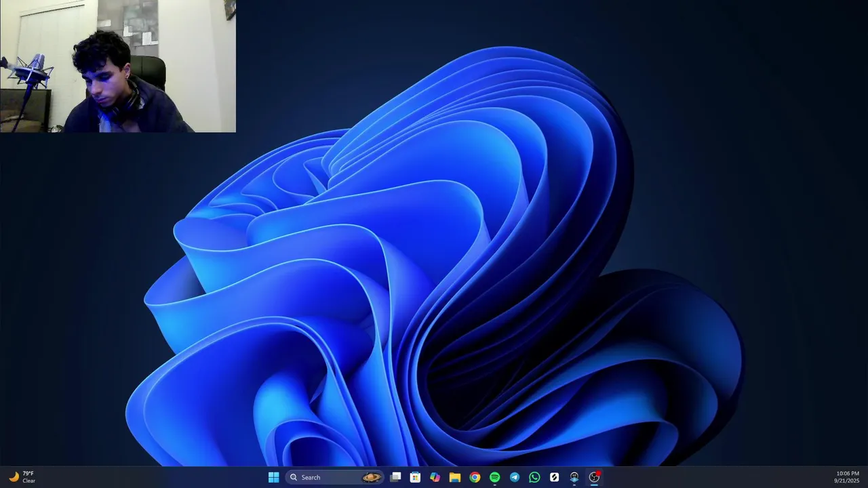Open the avatar app icon beside OBS
This screenshot has height=488, width=868.
click(574, 477)
